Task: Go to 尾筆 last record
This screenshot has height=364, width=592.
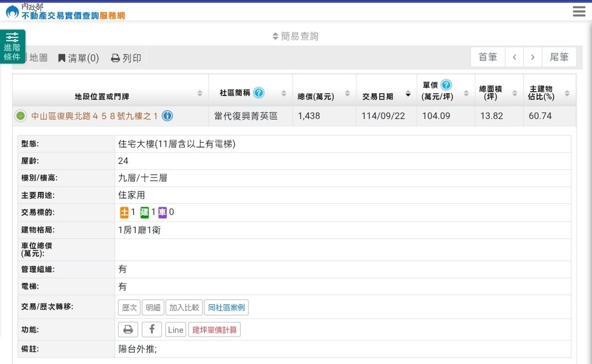Action: [559, 57]
